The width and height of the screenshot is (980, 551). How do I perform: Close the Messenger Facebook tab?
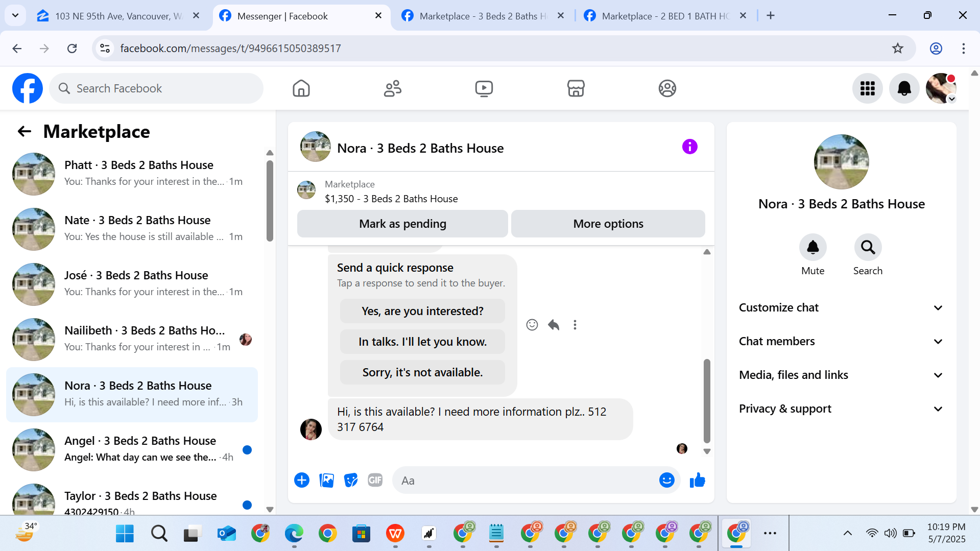[x=378, y=16]
